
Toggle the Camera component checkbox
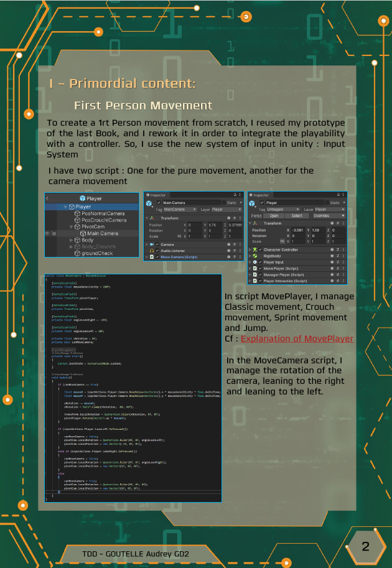coord(157,244)
